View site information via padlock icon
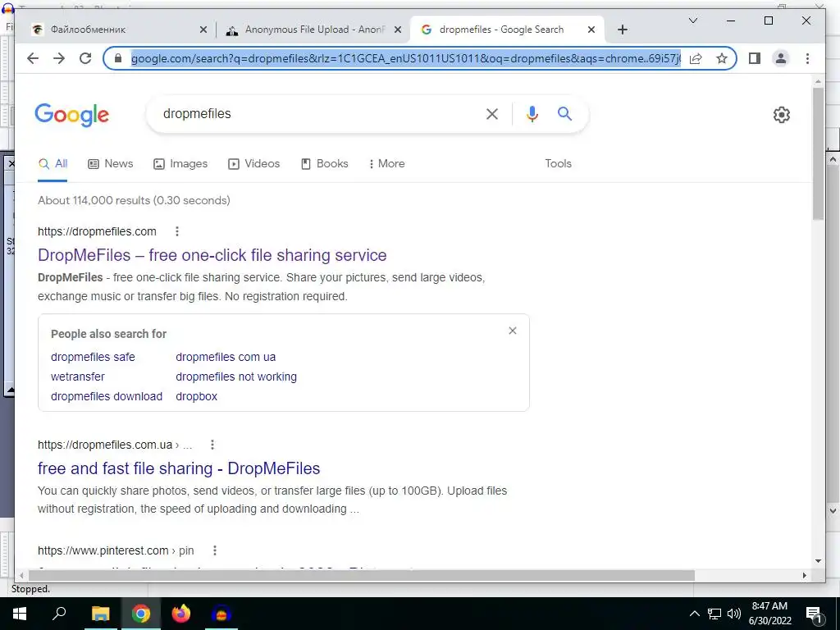 [x=119, y=58]
